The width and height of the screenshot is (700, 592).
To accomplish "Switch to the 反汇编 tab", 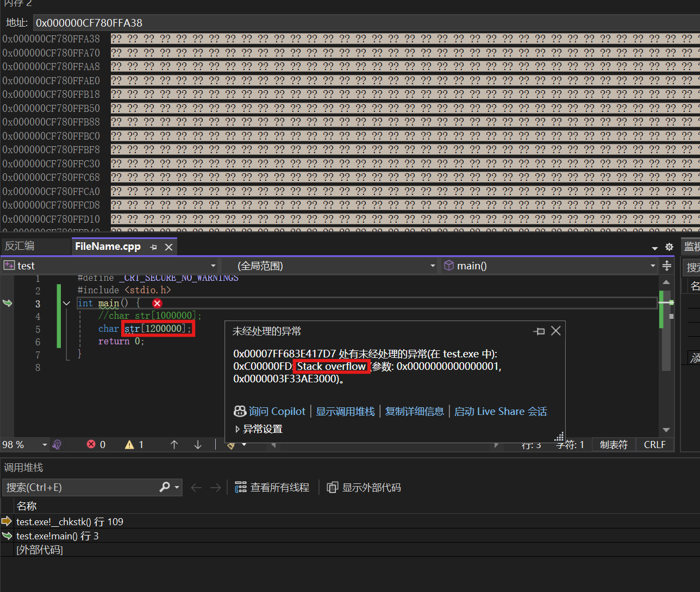I will click(20, 246).
